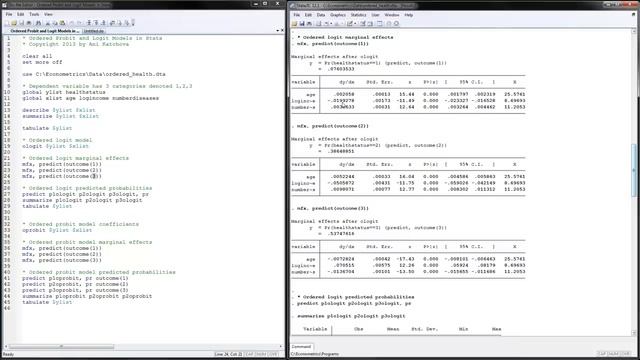Click 'predict p1oprobit, pr outcome(1)' line

(x=75, y=278)
